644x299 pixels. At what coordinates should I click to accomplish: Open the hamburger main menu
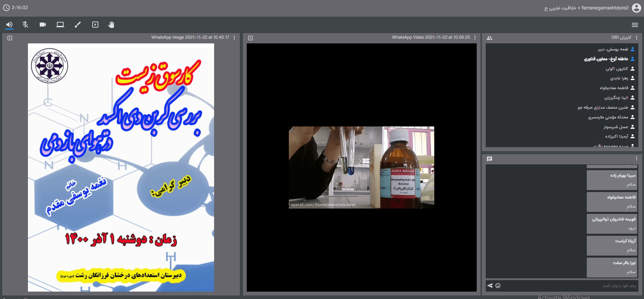click(x=635, y=25)
